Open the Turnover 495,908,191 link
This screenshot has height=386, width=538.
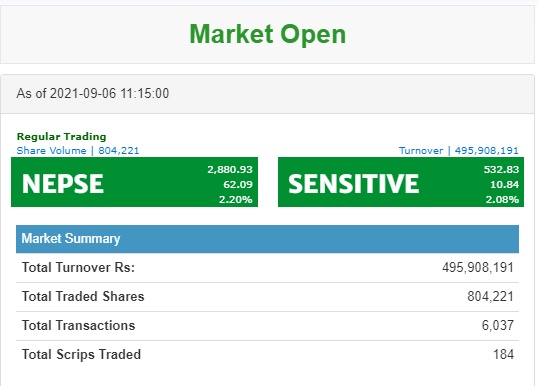click(x=459, y=151)
